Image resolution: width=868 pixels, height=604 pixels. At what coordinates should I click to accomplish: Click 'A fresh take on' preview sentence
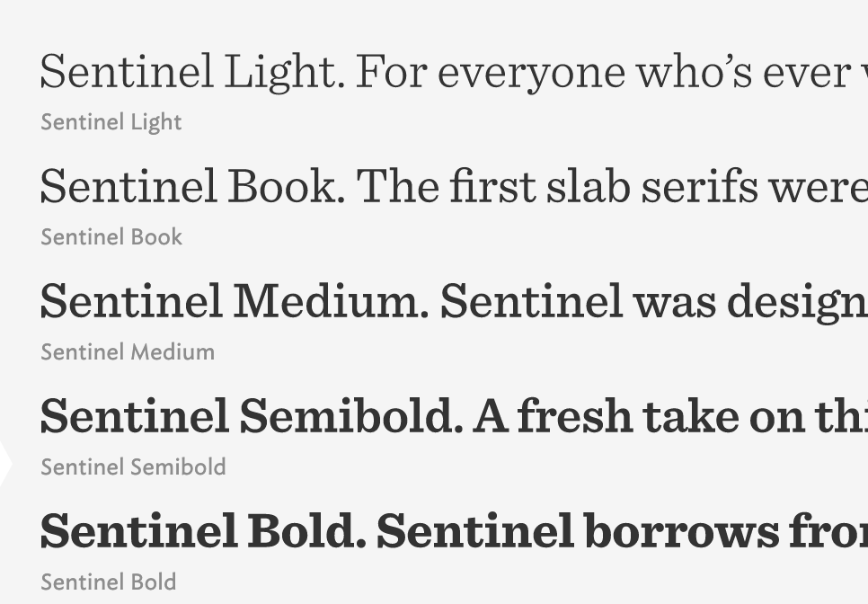coord(670,417)
